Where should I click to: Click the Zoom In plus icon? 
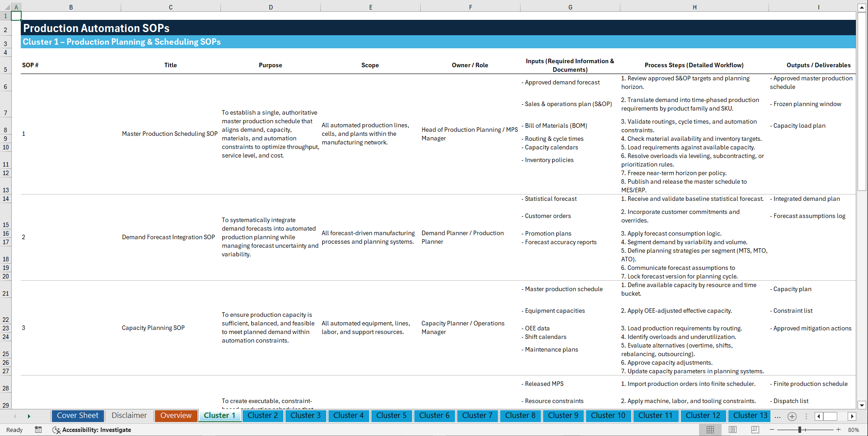click(x=839, y=430)
